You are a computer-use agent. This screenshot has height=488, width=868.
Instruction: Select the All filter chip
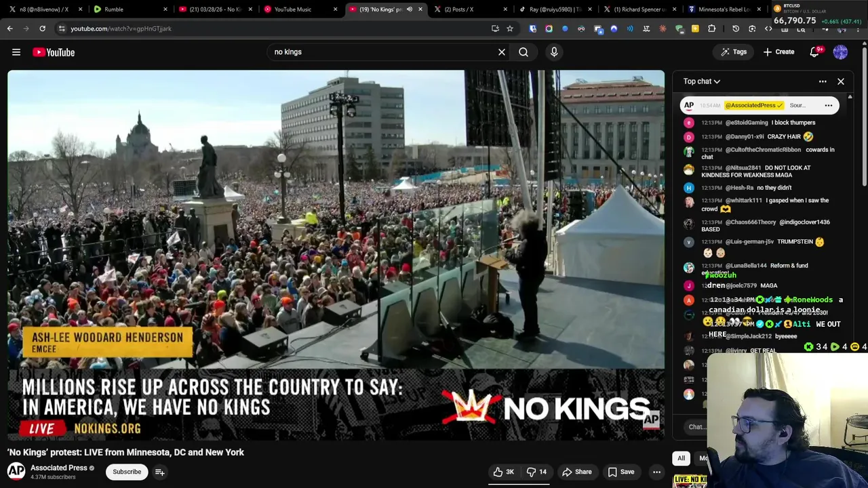coord(682,458)
